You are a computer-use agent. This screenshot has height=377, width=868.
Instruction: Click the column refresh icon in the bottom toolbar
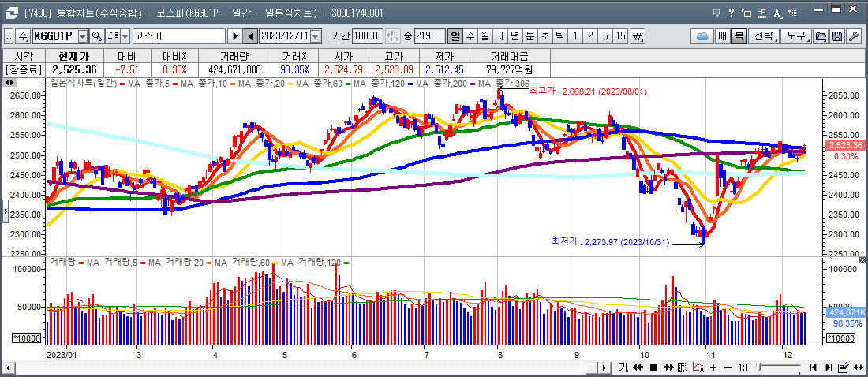point(683,367)
